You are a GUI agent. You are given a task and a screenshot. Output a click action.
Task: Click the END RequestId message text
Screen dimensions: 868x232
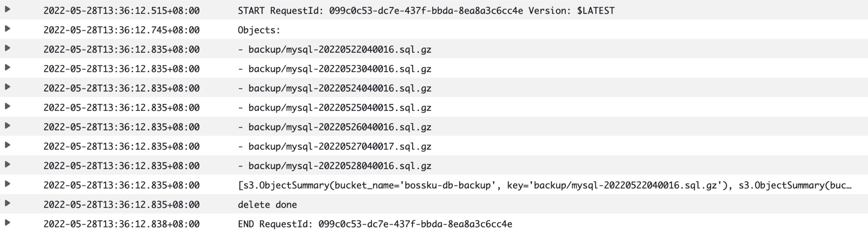(375, 224)
